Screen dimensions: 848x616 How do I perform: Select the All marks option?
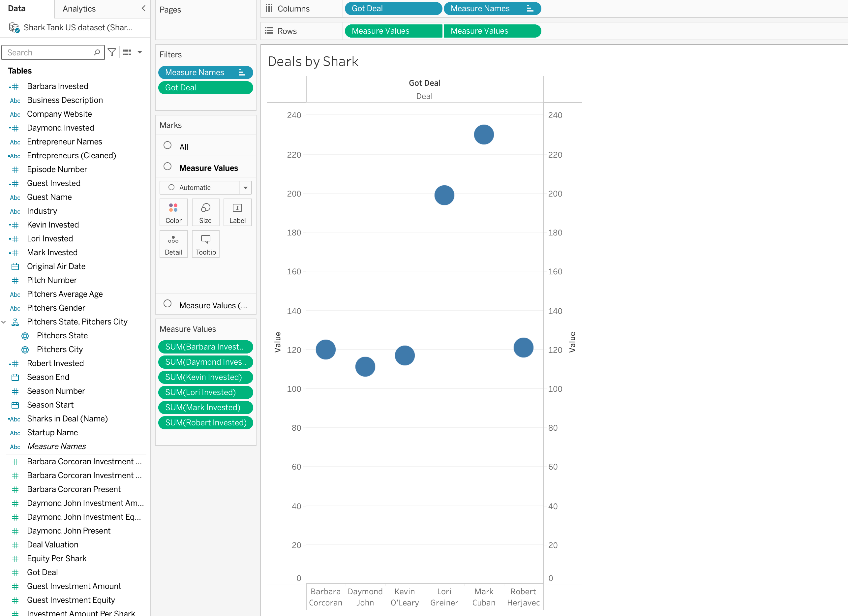pyautogui.click(x=183, y=147)
